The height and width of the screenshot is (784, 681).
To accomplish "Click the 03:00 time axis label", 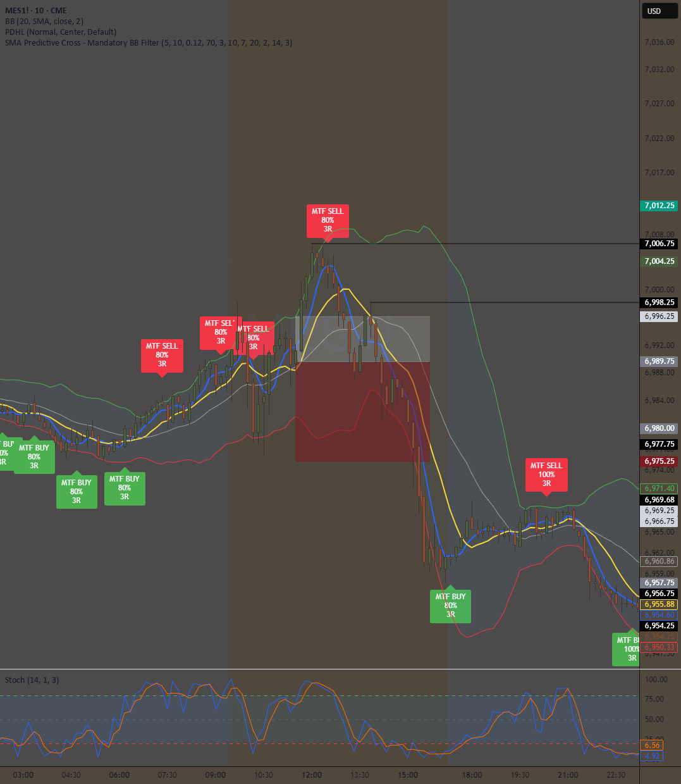I will (x=23, y=775).
